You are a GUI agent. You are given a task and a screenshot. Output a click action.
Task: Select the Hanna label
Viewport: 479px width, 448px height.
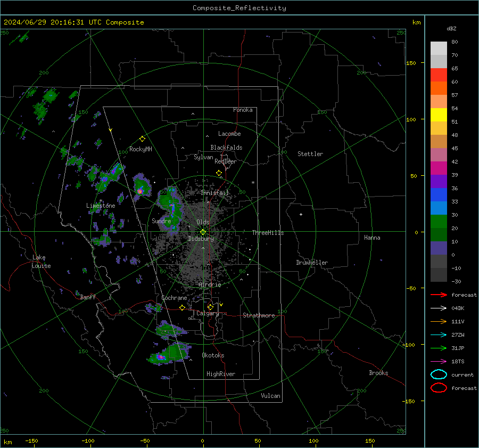(372, 238)
